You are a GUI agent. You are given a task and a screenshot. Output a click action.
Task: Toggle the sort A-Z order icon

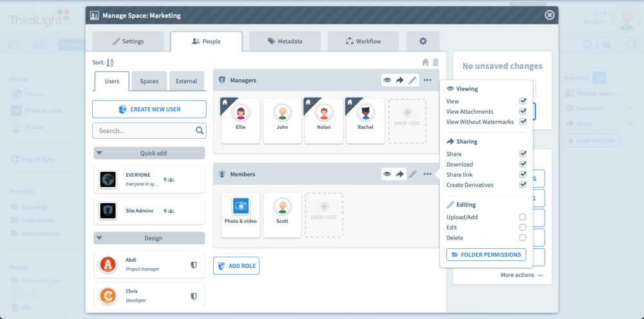coord(110,63)
